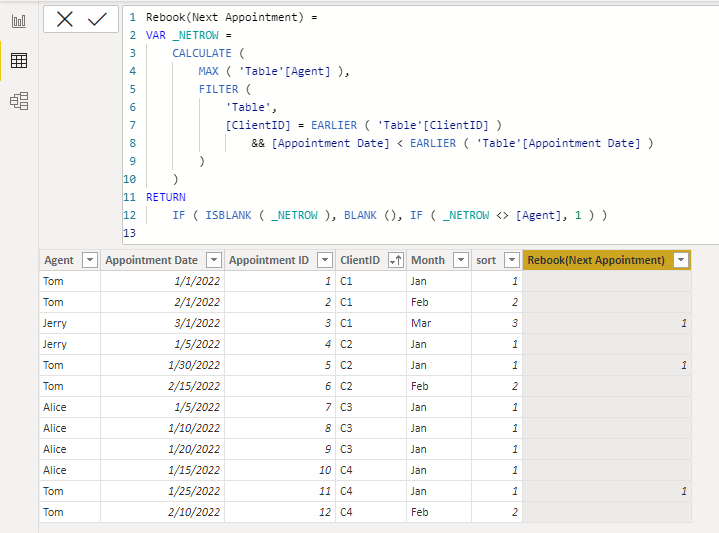The height and width of the screenshot is (533, 719).
Task: Click the RETURN keyword in the formula
Action: pyautogui.click(x=166, y=197)
